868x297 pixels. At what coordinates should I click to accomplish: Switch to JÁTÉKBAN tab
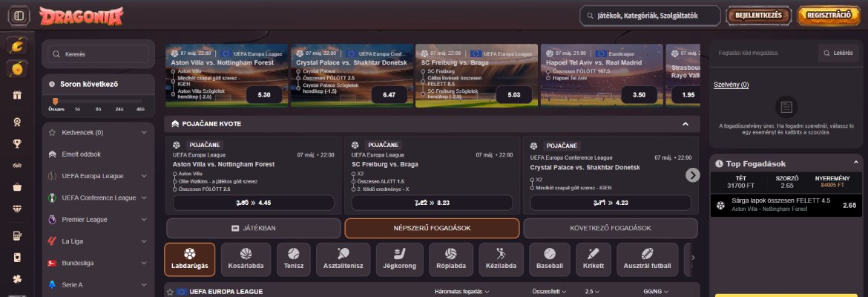(x=254, y=228)
